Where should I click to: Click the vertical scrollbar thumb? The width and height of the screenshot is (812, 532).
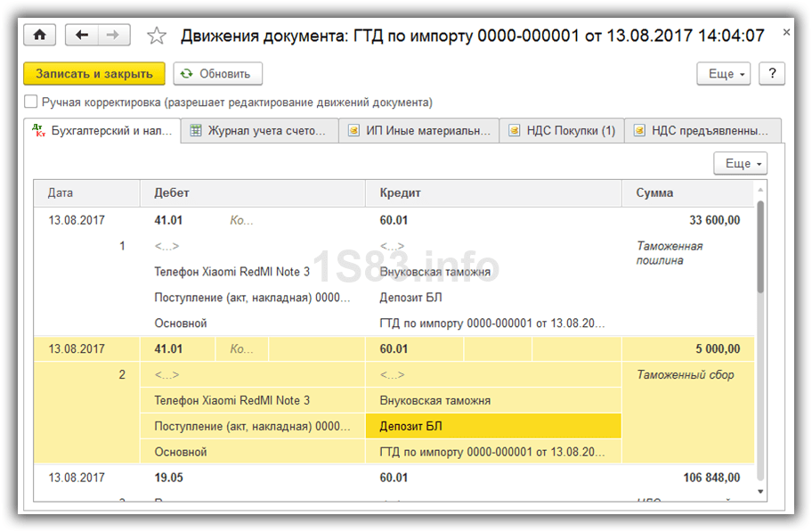(x=760, y=246)
